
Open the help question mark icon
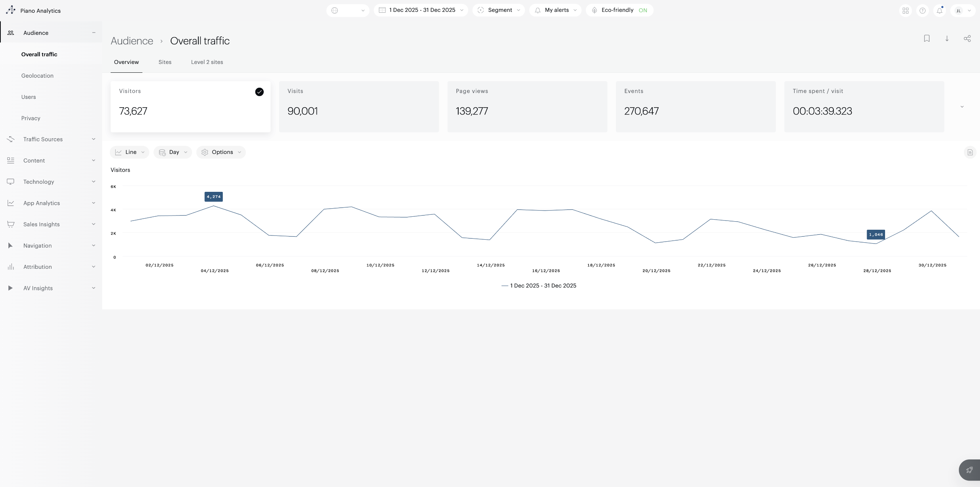coord(923,11)
